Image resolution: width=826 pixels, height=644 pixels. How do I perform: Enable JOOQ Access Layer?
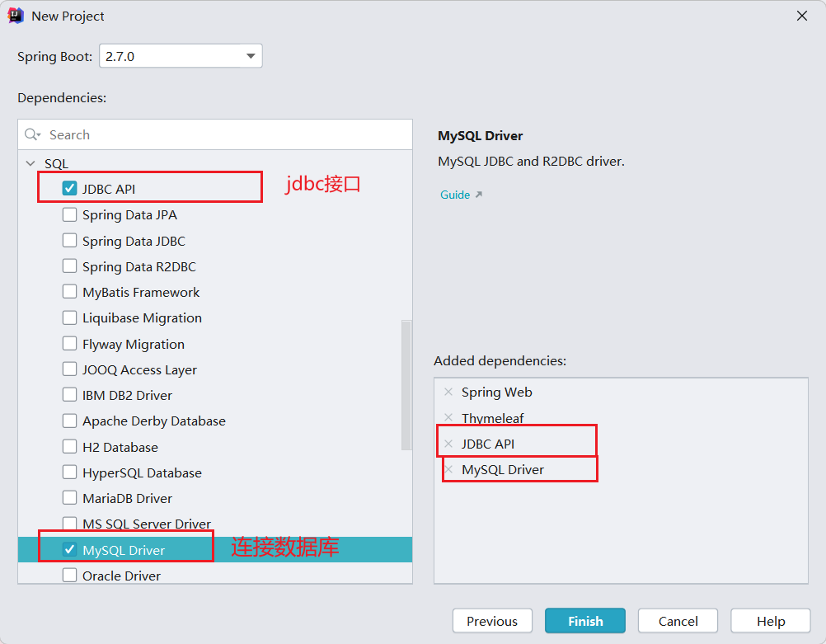[x=69, y=369]
